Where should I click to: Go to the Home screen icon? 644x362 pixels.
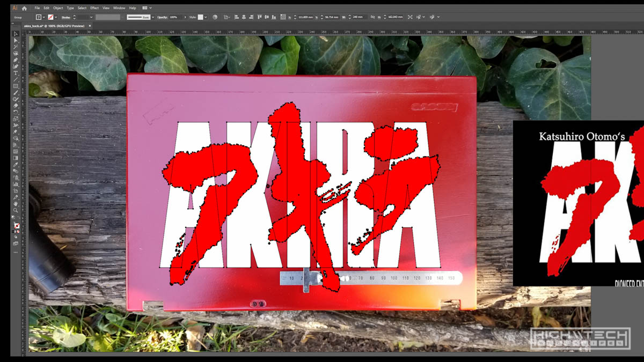(x=24, y=8)
